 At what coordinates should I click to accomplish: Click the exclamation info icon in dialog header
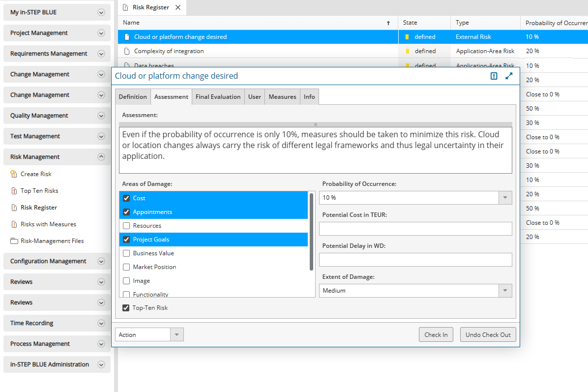(494, 76)
